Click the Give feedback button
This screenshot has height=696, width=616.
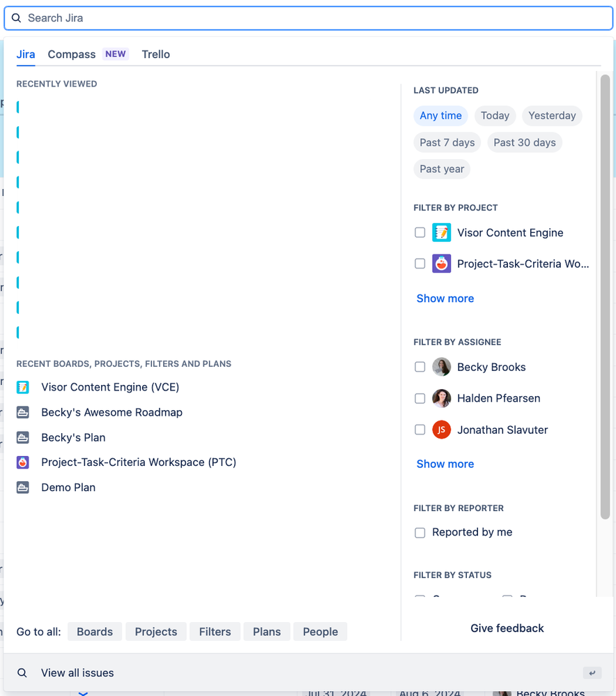(507, 628)
